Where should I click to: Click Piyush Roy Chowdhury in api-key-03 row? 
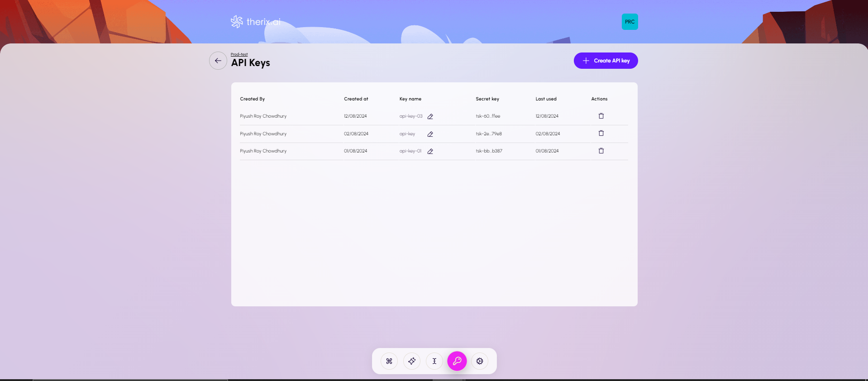263,116
